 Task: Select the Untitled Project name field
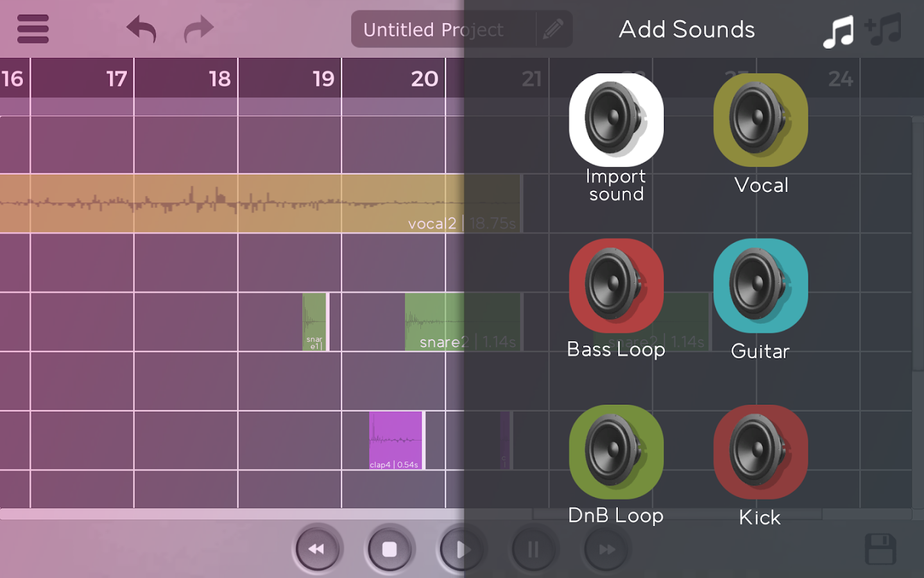443,29
